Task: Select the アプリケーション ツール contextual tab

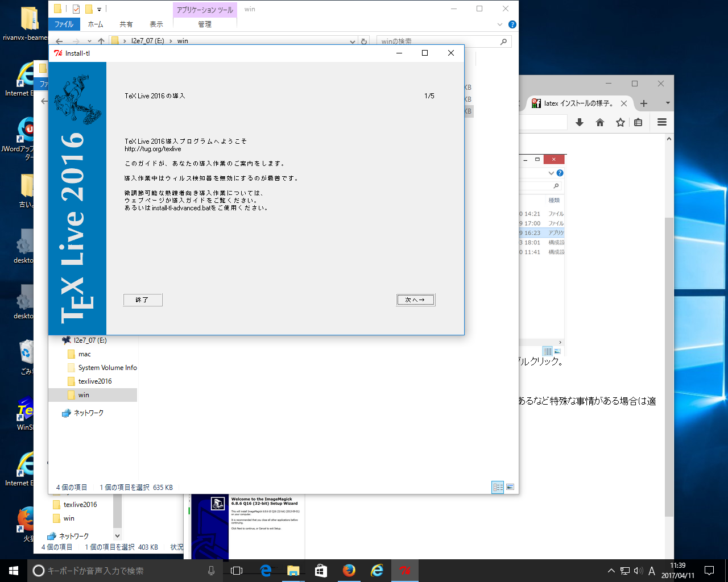Action: (x=205, y=10)
